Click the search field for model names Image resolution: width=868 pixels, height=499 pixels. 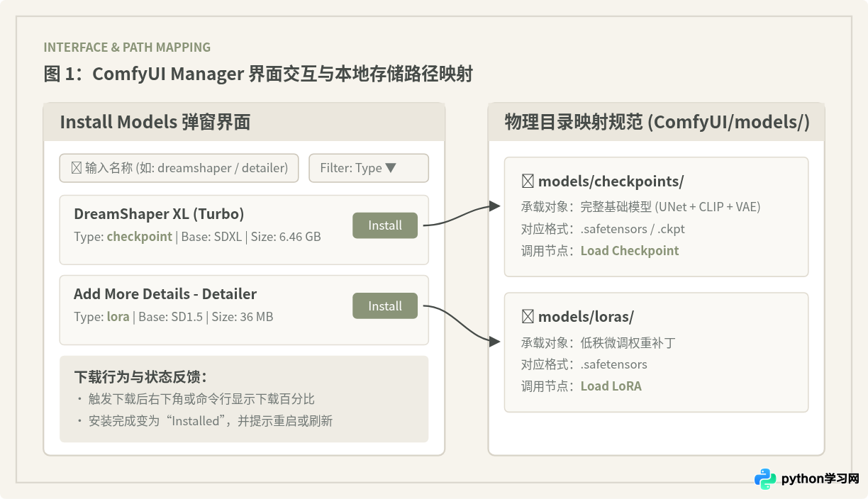coord(179,168)
